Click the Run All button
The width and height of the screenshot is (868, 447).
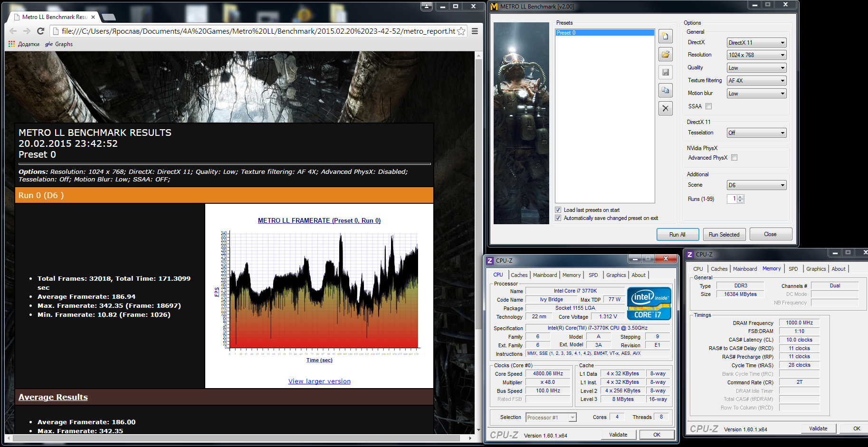tap(677, 235)
